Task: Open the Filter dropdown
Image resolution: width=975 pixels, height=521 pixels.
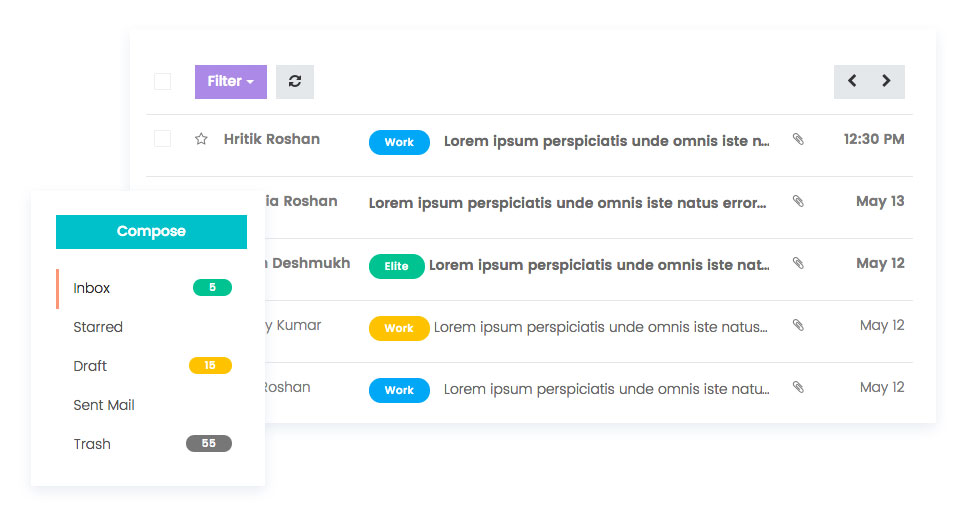Action: coord(230,82)
